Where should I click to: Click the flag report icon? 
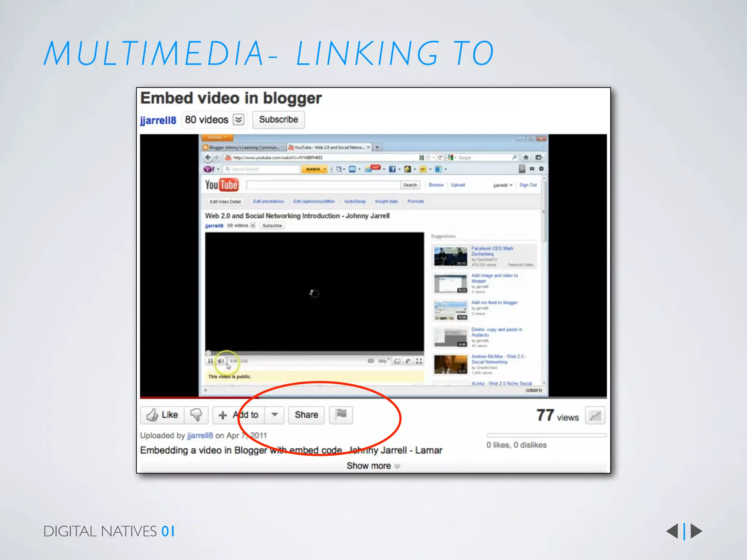pos(341,415)
